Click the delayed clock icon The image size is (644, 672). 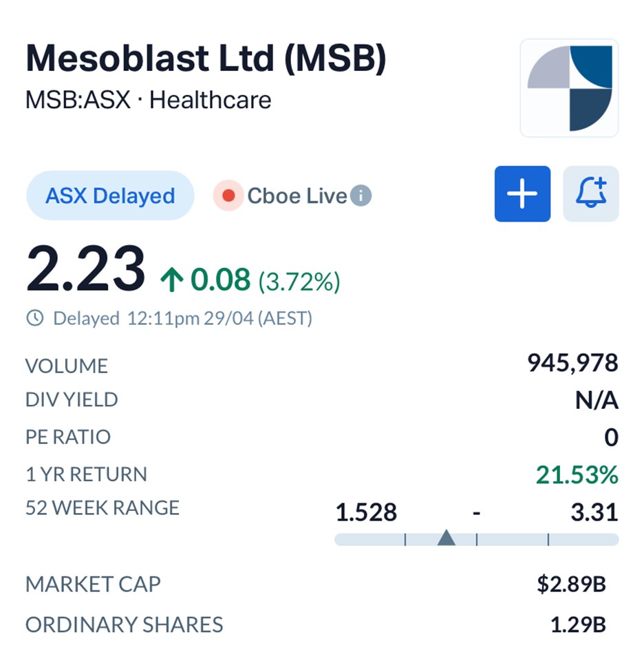coord(34,318)
